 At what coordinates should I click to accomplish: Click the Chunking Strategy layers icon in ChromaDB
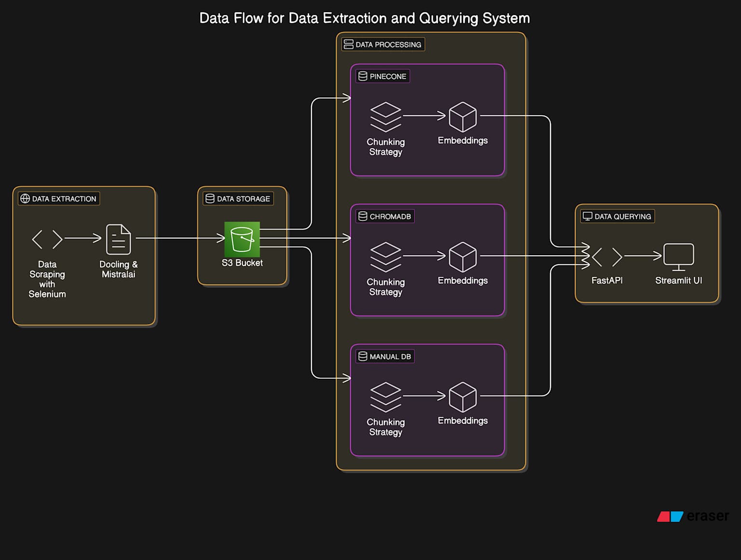(385, 256)
